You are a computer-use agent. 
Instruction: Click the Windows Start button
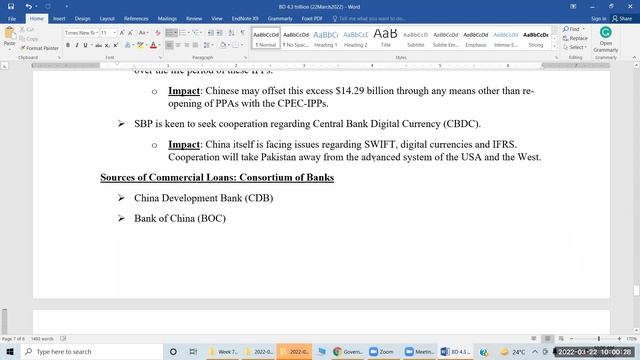tap(10, 351)
